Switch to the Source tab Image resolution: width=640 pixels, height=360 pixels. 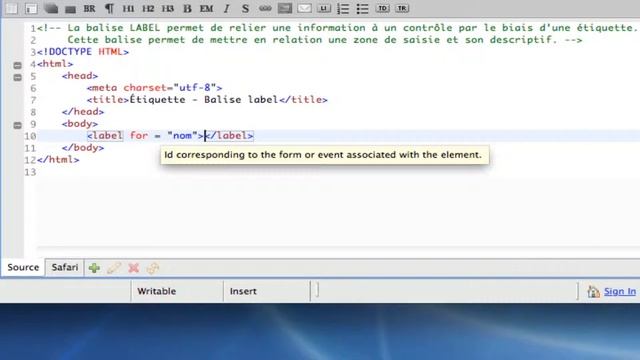coord(23,267)
